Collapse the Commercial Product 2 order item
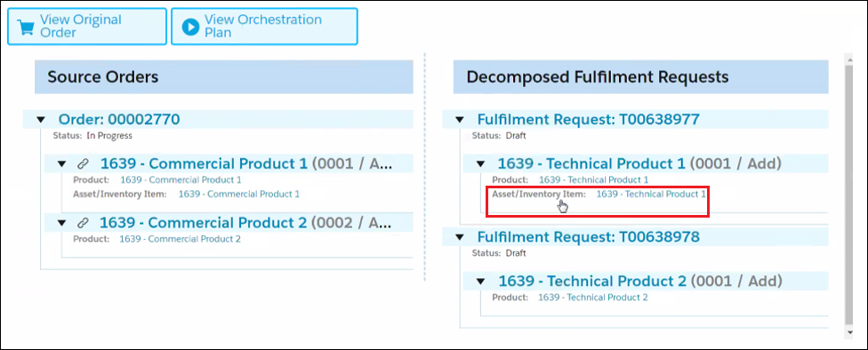The width and height of the screenshot is (868, 350). [x=62, y=223]
